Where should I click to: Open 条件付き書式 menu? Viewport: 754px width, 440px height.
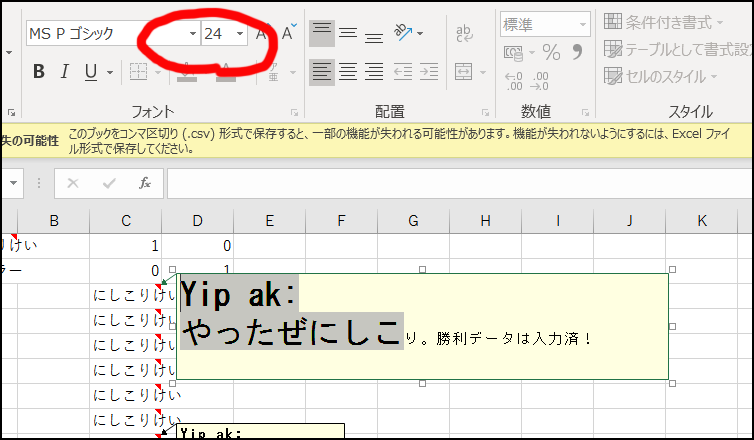pos(664,22)
